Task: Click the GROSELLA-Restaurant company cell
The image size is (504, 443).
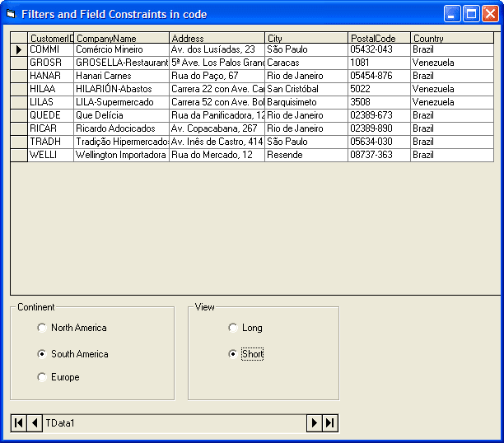Action: point(122,63)
